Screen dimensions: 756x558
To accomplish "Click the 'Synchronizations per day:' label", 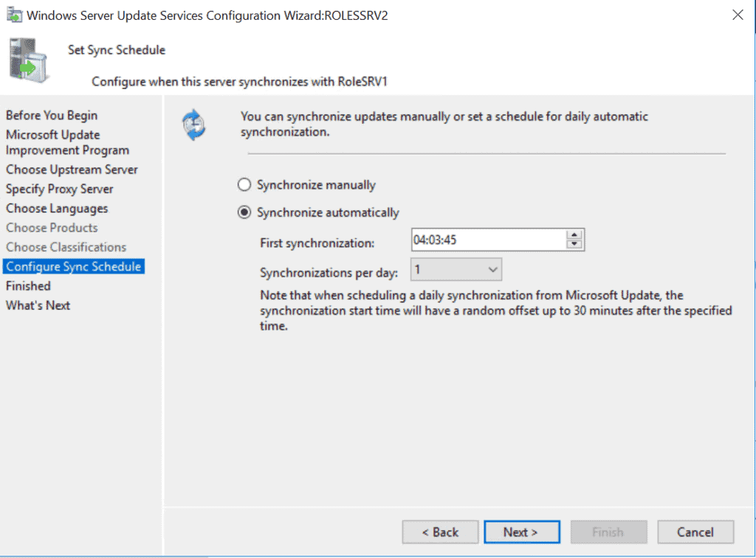I will [329, 273].
